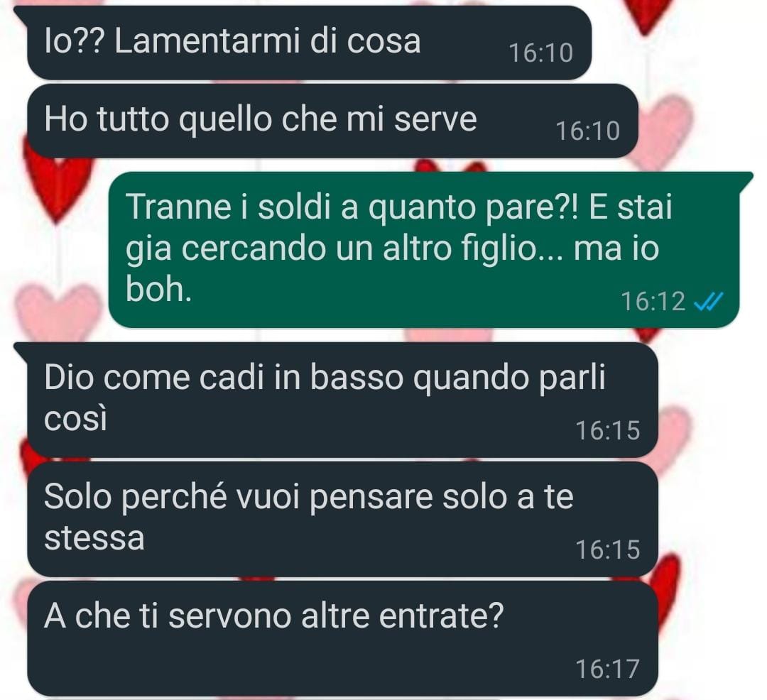
Task: Select the "Solo perché vuoi pensare" message bubble
Action: click(342, 519)
